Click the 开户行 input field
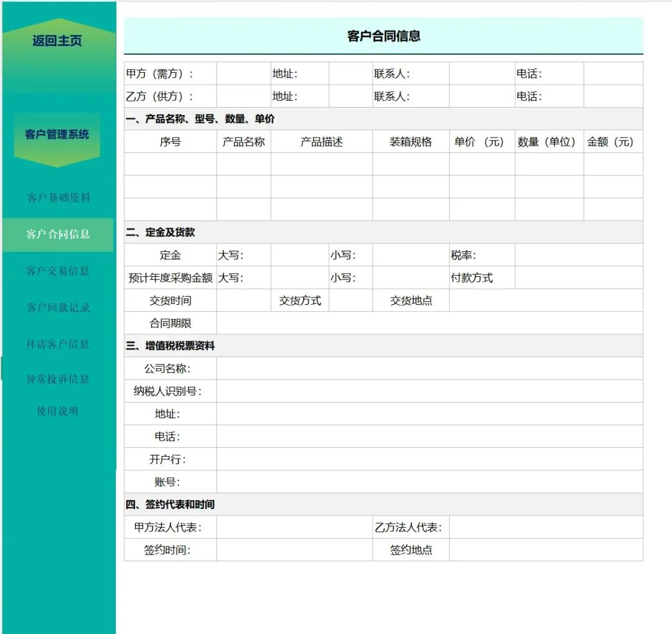 click(429, 460)
